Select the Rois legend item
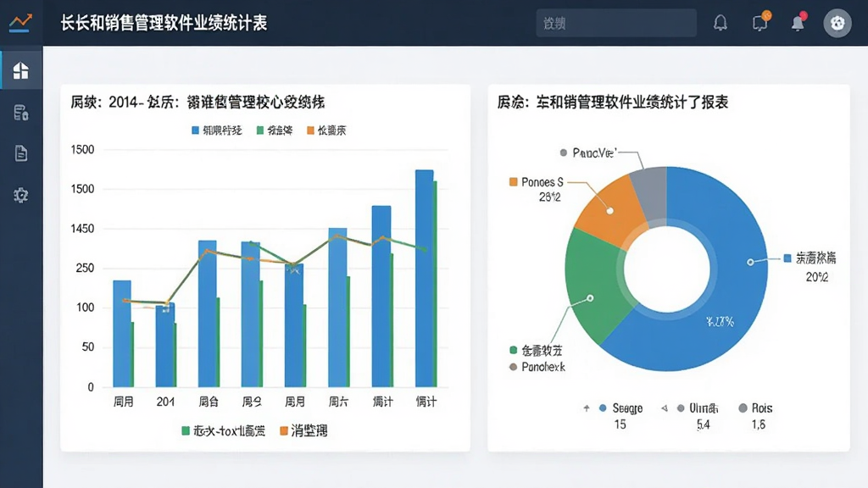 (x=755, y=408)
